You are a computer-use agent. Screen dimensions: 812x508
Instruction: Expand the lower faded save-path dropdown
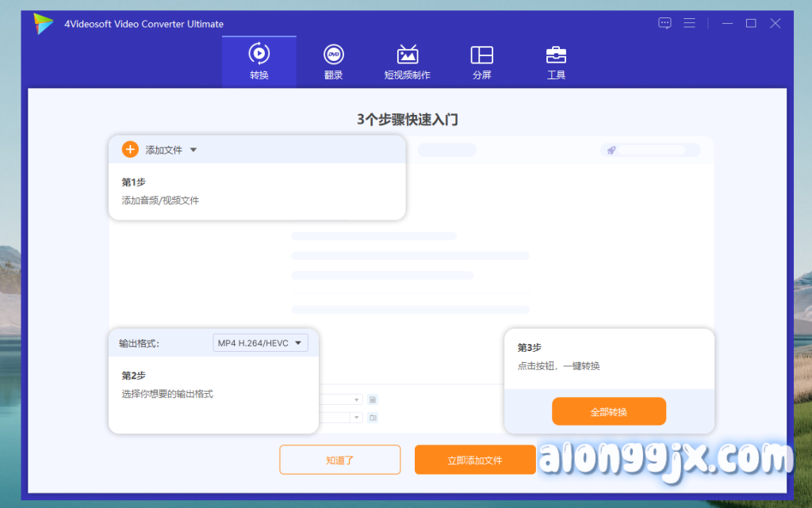click(357, 417)
